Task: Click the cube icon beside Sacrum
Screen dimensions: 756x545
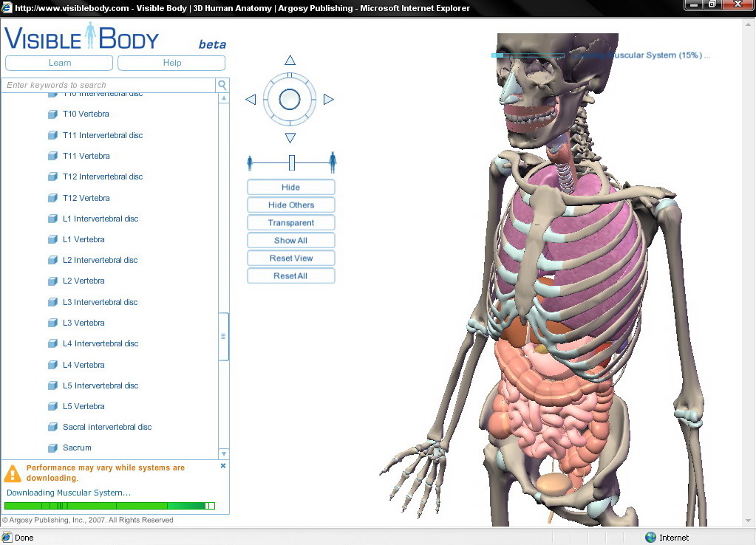Action: pyautogui.click(x=53, y=448)
